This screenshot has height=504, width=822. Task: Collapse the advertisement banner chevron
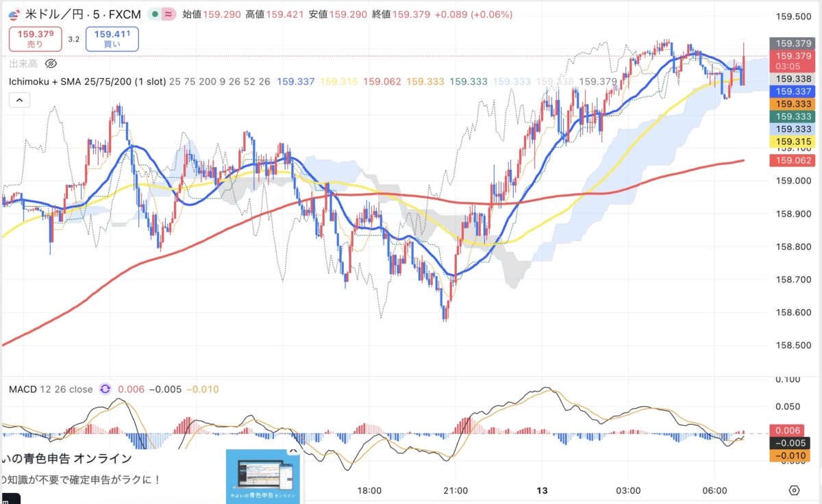292,451
